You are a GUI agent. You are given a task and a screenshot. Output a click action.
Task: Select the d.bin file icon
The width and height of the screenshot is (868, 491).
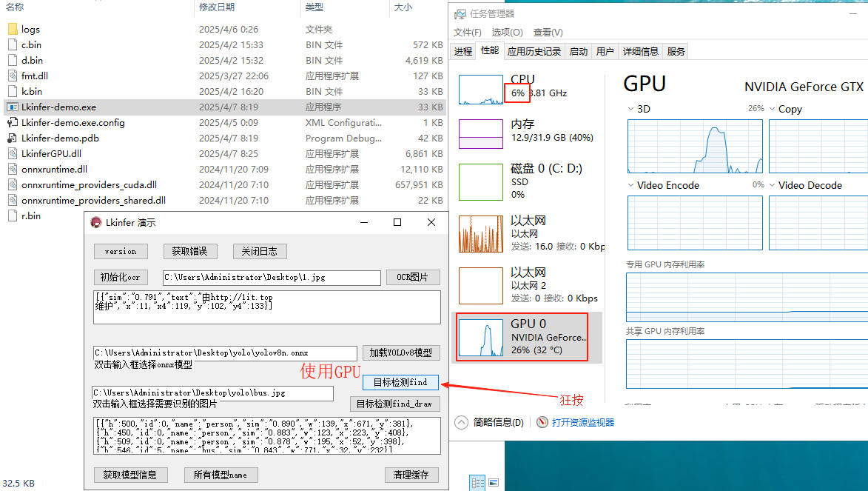click(13, 60)
